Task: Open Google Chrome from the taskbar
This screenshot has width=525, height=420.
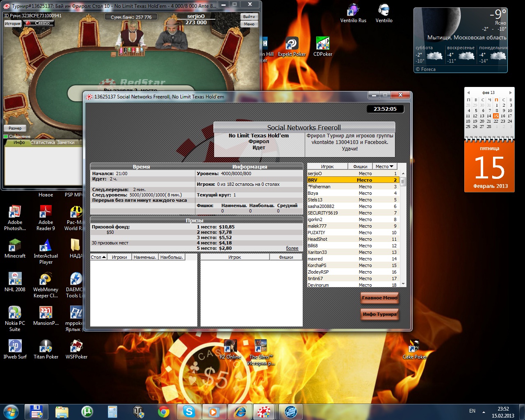Action: (x=164, y=411)
